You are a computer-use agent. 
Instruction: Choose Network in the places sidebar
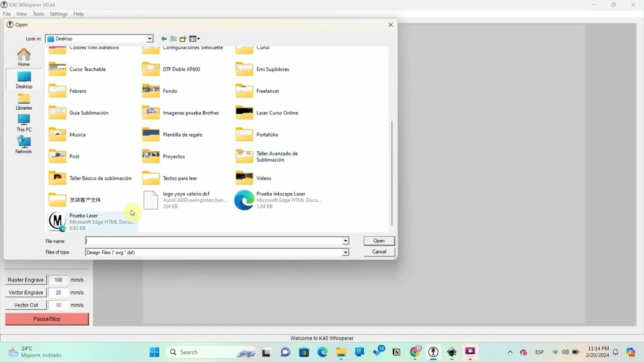(24, 145)
